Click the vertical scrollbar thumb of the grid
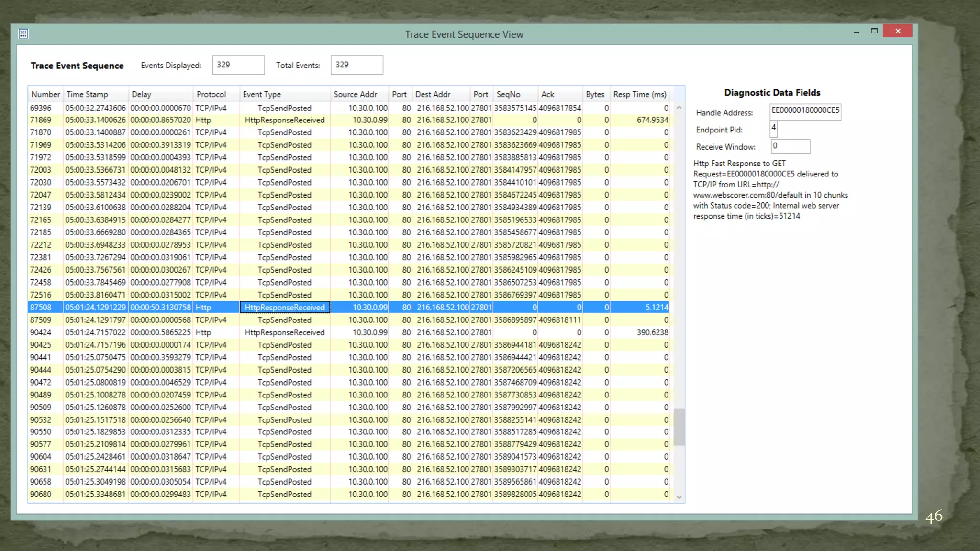980x551 pixels. pyautogui.click(x=679, y=427)
